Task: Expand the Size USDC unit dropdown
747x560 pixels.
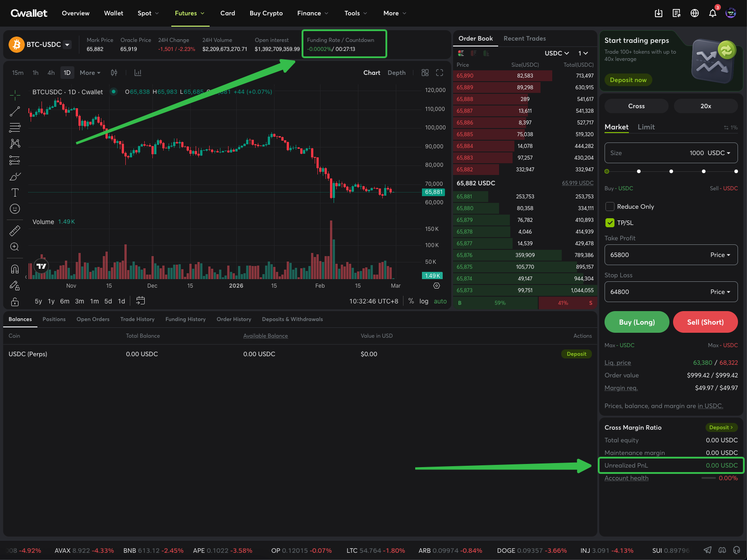Action: (719, 153)
